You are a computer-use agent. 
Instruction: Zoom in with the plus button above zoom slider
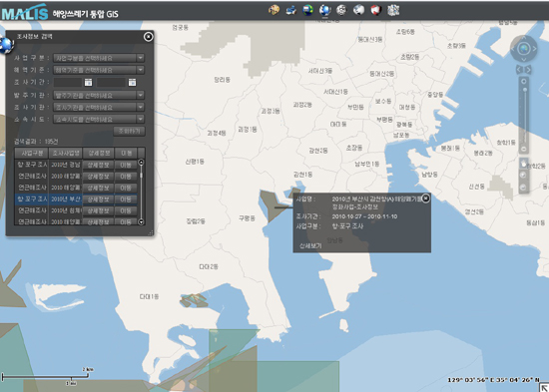pyautogui.click(x=524, y=81)
